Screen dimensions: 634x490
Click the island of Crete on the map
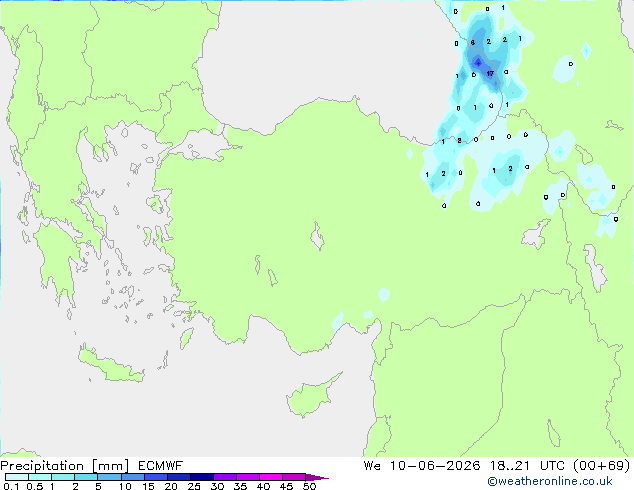tap(110, 365)
